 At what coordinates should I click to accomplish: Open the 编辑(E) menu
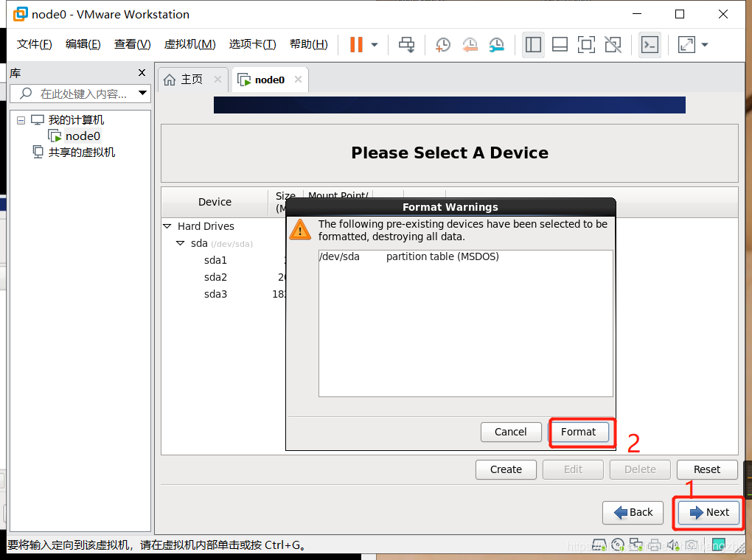click(x=83, y=44)
